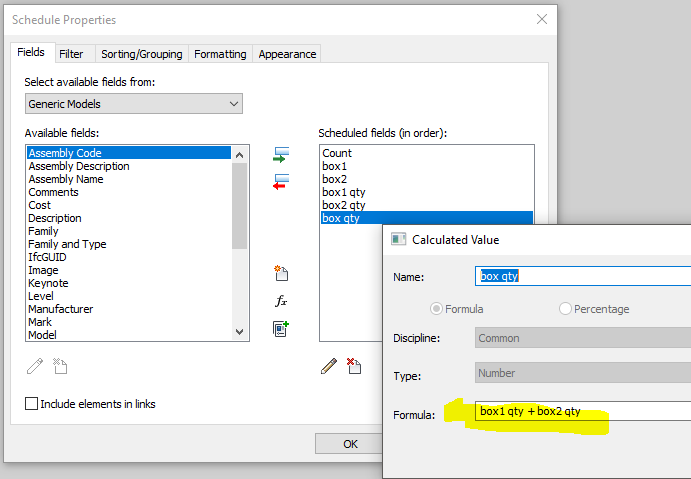Select Mark in Available fields

click(x=129, y=322)
